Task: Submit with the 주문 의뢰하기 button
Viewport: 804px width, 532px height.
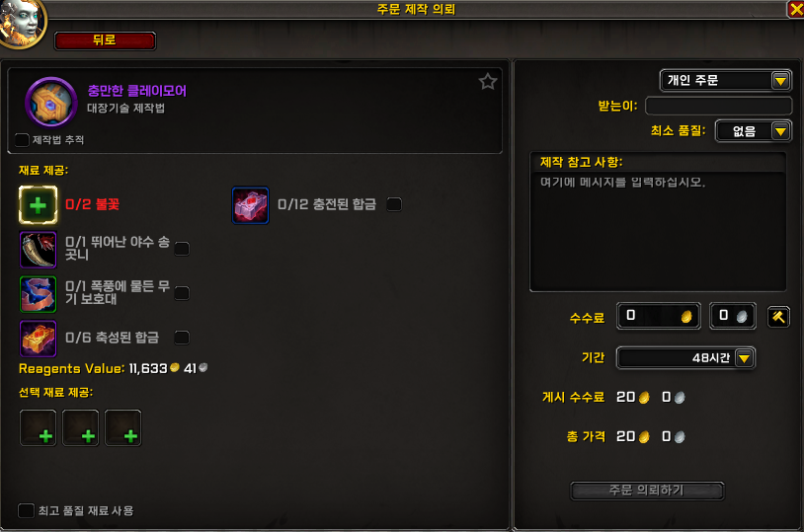Action: (x=647, y=491)
